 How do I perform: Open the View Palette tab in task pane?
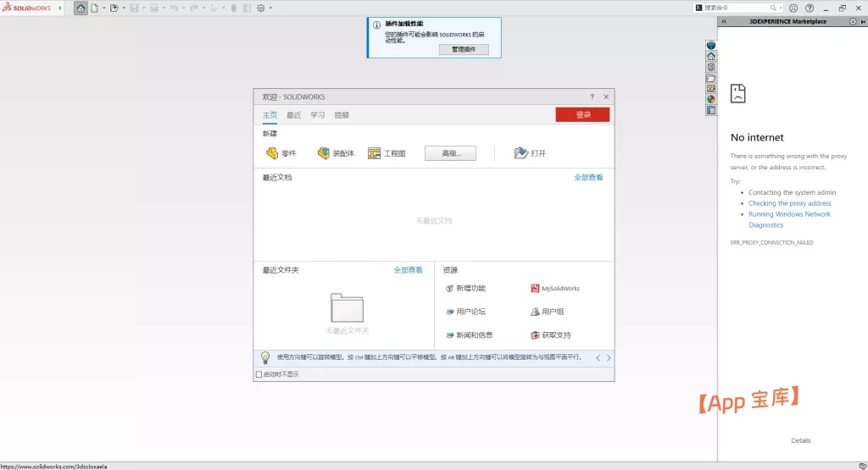(x=711, y=88)
